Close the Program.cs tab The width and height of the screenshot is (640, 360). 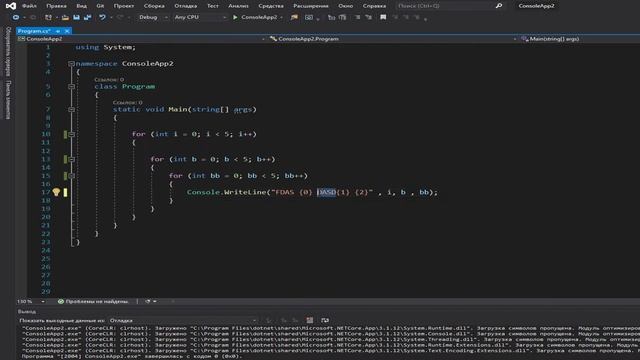pos(67,31)
